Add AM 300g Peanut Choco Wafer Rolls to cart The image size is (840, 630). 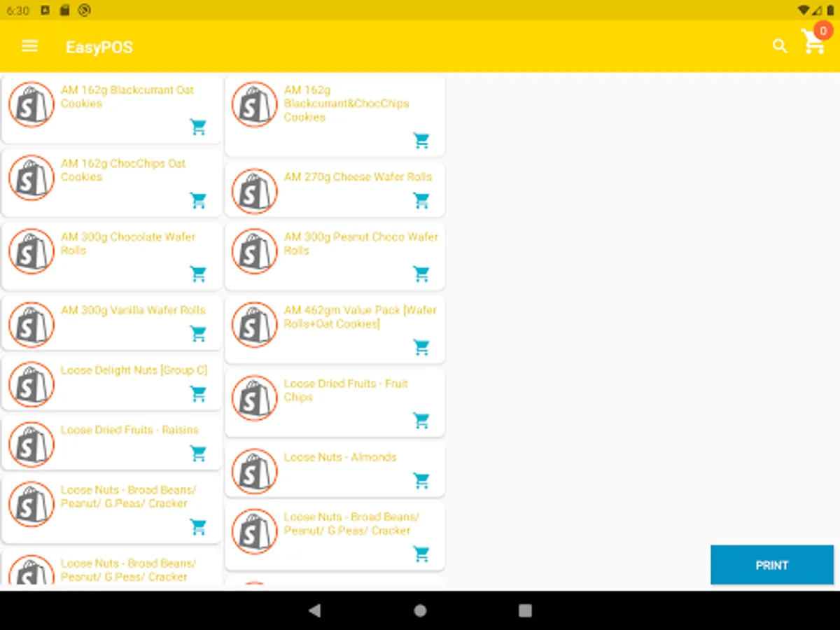[421, 274]
